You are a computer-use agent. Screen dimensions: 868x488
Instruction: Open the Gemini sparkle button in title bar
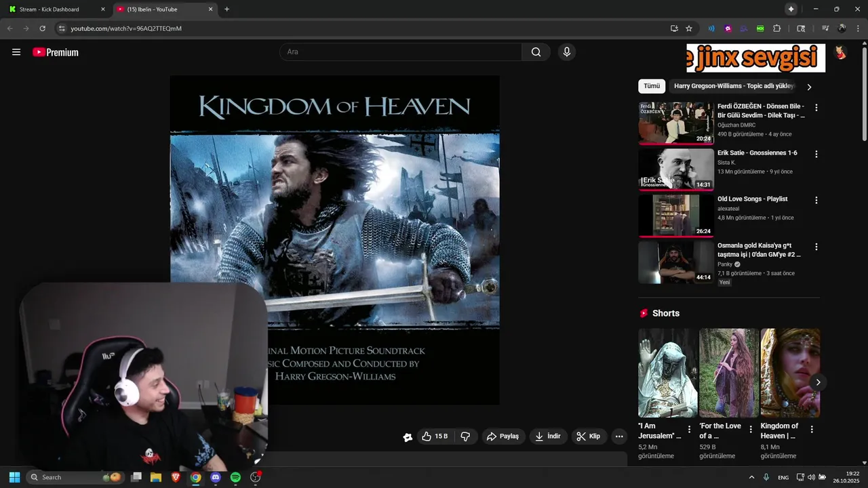(x=791, y=9)
